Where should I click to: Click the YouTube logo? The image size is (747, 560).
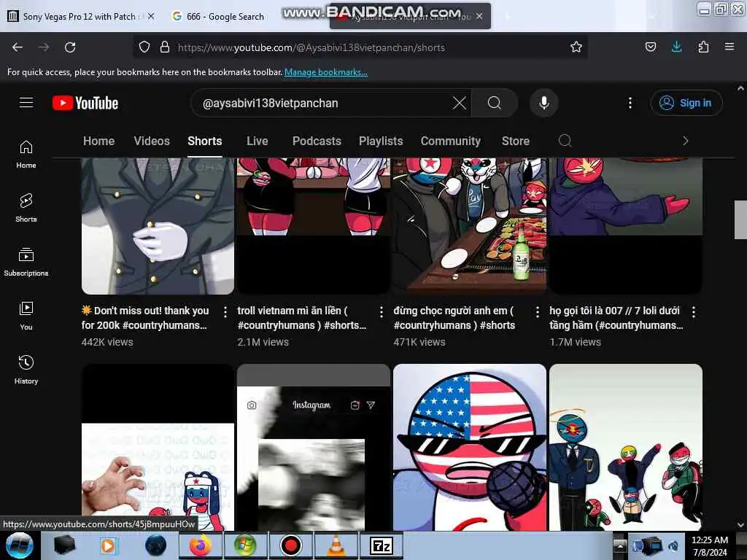click(x=85, y=103)
